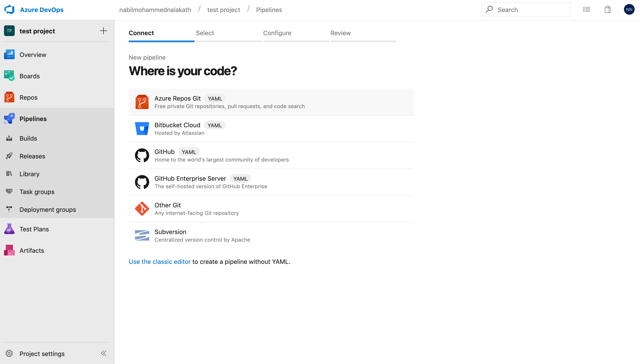Use the classic editor link
Image resolution: width=640 pixels, height=364 pixels.
159,261
